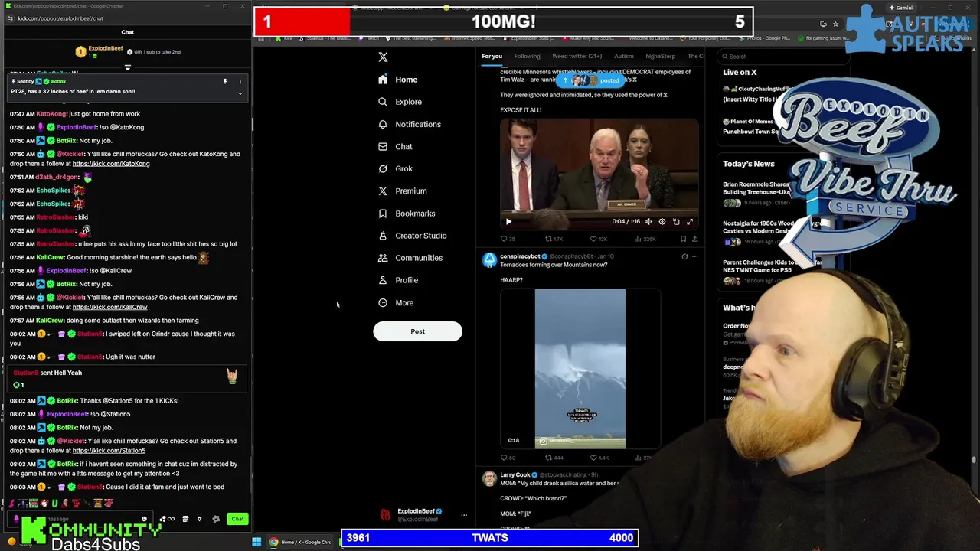Share the whistleblowers post
The height and width of the screenshot is (551, 980).
(x=694, y=239)
